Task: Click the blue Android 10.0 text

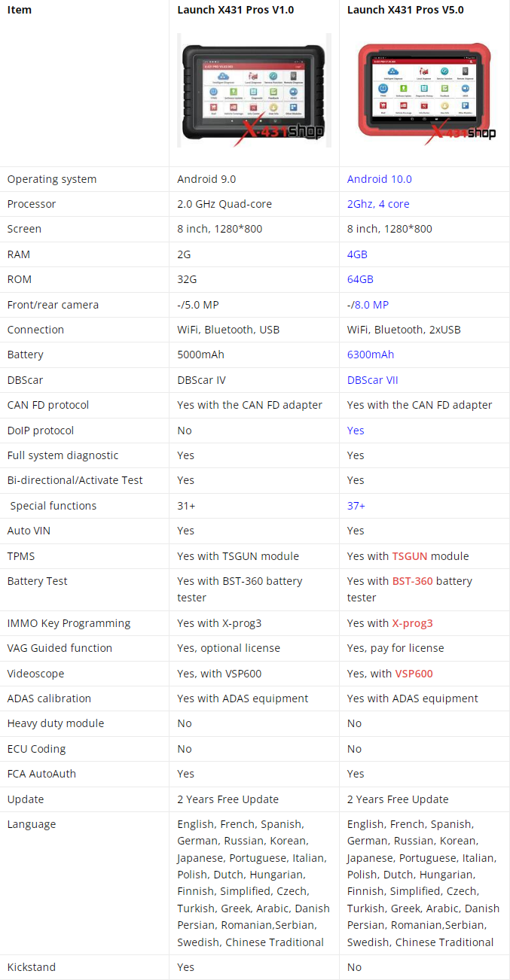Action: (x=380, y=179)
